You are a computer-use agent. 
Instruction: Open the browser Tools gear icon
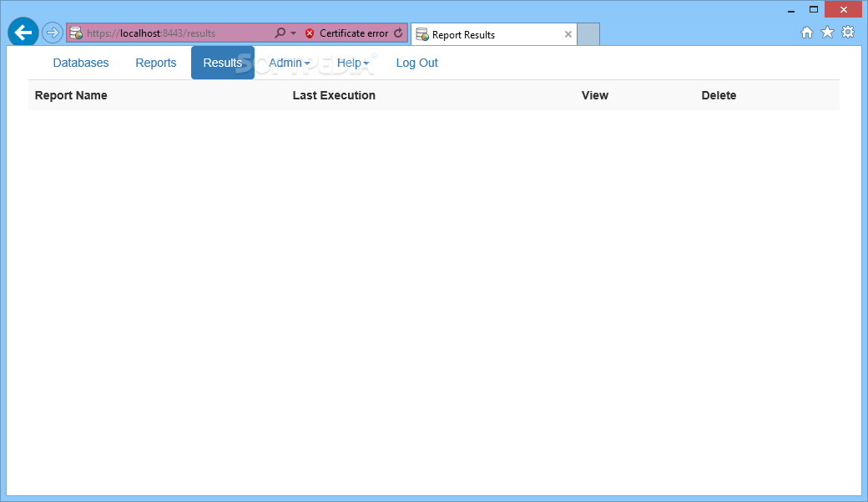tap(847, 32)
